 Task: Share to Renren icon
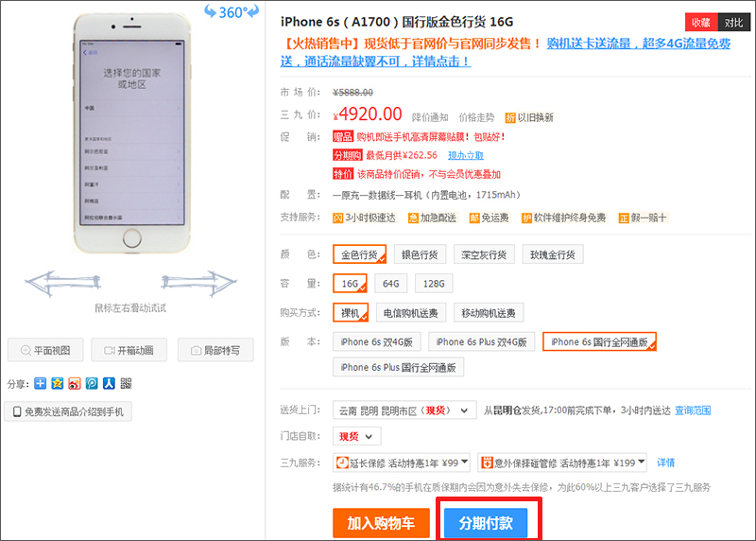pyautogui.click(x=109, y=383)
